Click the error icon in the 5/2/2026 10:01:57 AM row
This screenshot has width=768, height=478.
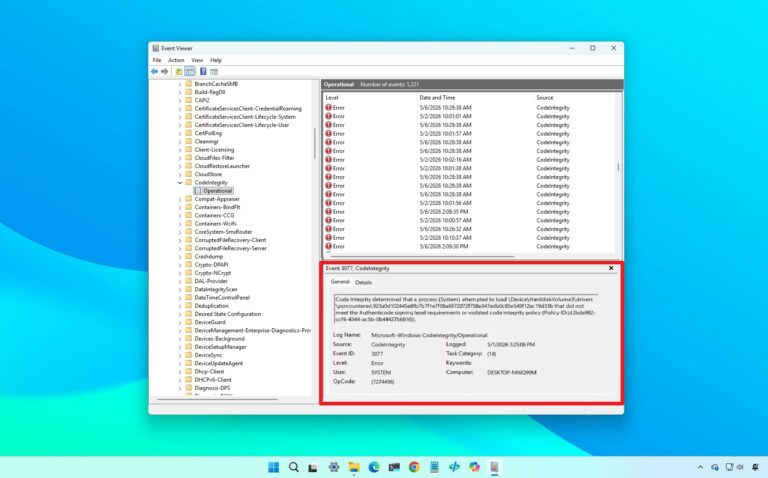(x=328, y=133)
